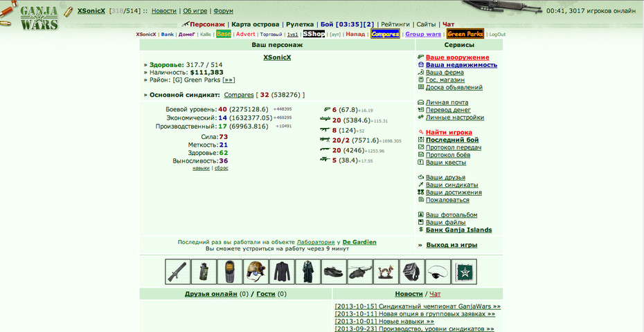Open the black shoes equipment item
Viewport: 644px width, 332px height.
click(x=334, y=272)
